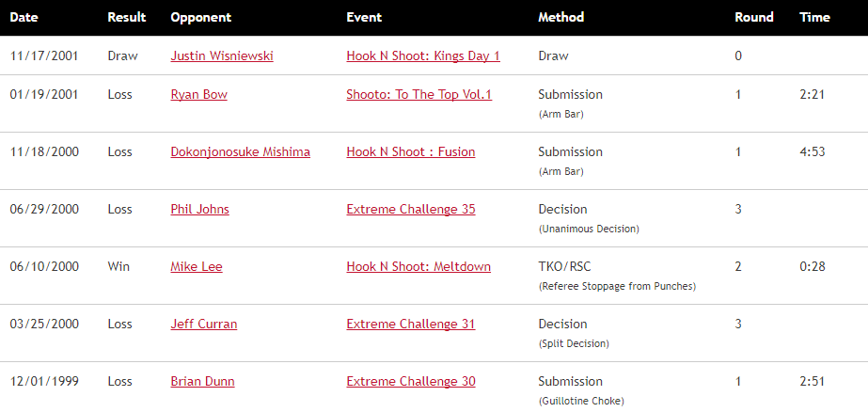Open Brian Dunn fighter link
The width and height of the screenshot is (868, 412).
(x=202, y=381)
